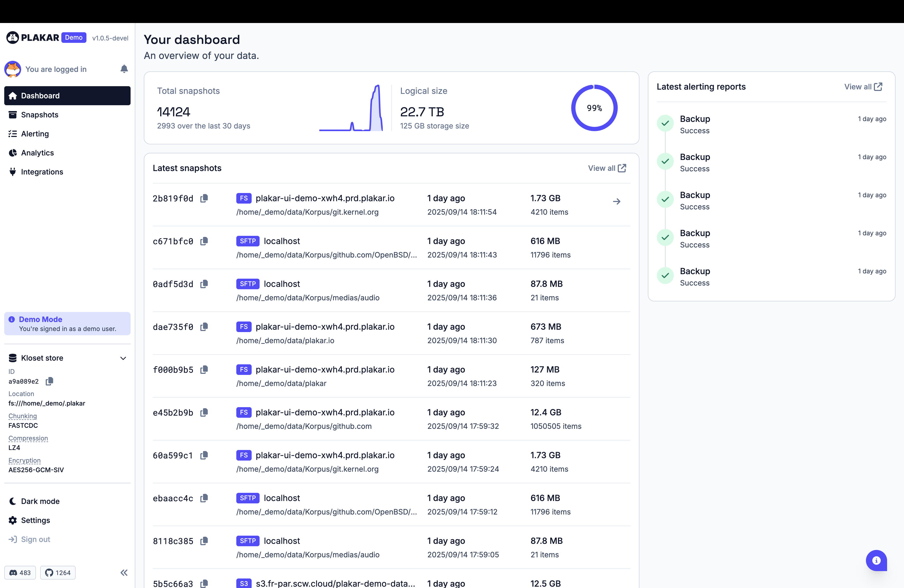The width and height of the screenshot is (904, 588).
Task: Open the Analytics page
Action: (37, 153)
